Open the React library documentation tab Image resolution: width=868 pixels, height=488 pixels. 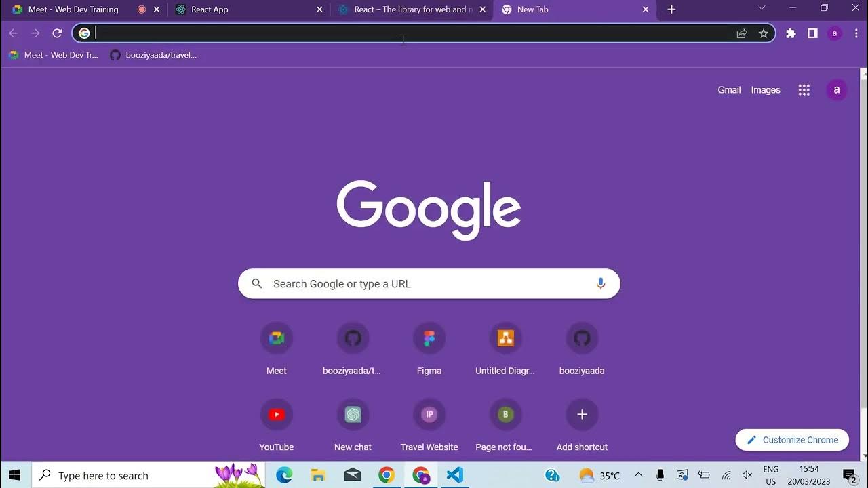(x=412, y=9)
